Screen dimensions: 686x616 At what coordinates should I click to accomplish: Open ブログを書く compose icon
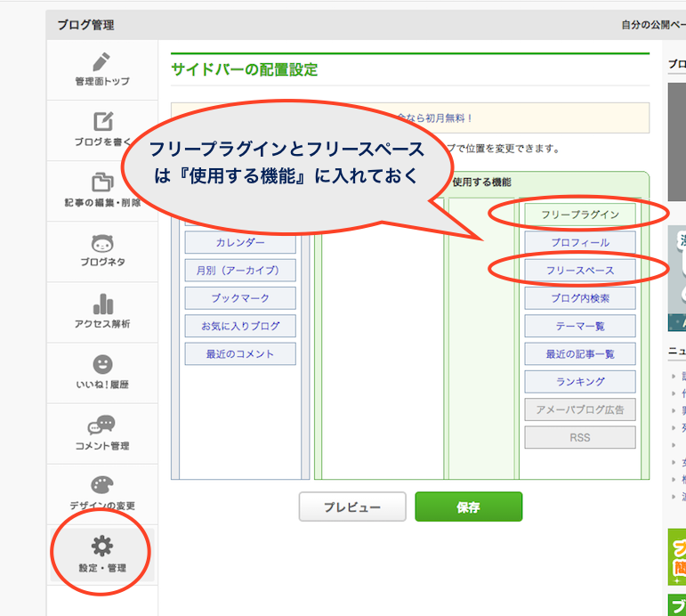point(102,122)
